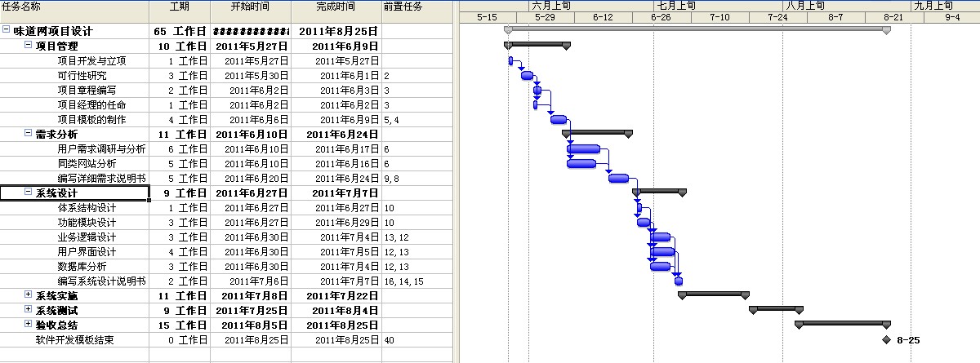Viewport: 980px width, 363px height.
Task: Select the 可行性研究 task name cell
Action: point(82,75)
